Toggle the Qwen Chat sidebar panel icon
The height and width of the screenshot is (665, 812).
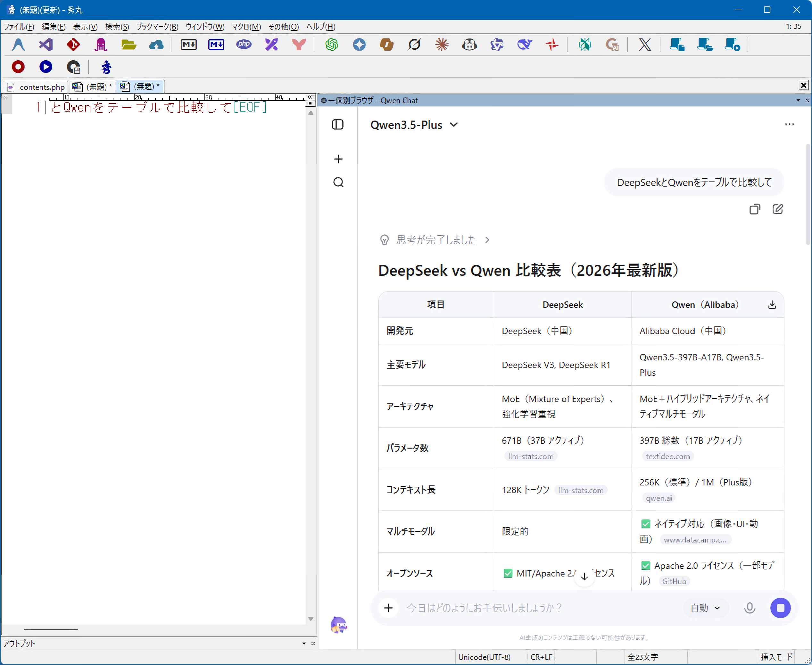(x=338, y=124)
